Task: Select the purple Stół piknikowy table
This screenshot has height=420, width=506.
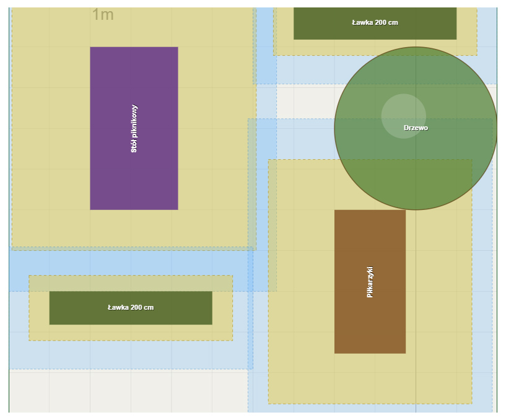Action: click(134, 173)
